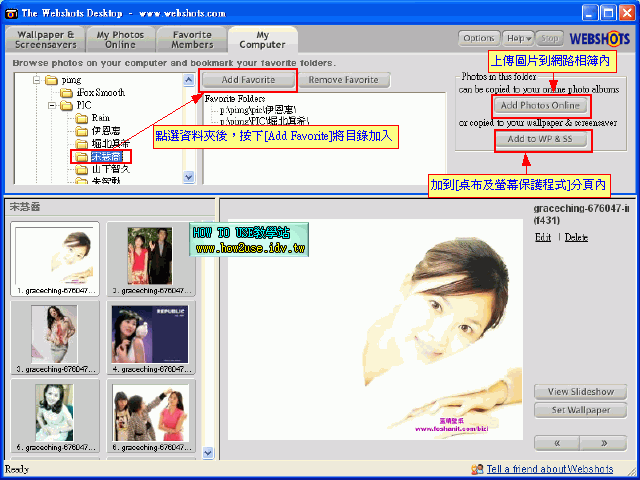Select the 伊恩惠 folder in tree

[x=98, y=131]
